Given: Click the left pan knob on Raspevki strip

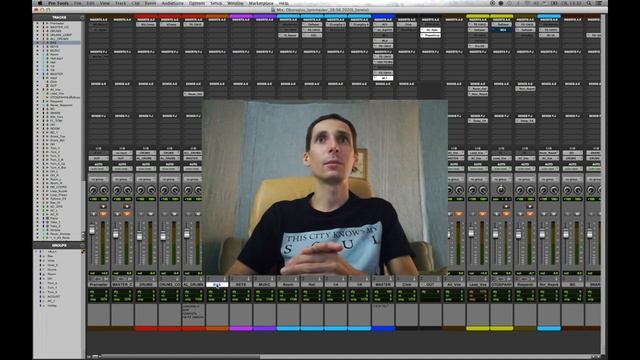Looking at the screenshot, I should [x=520, y=190].
